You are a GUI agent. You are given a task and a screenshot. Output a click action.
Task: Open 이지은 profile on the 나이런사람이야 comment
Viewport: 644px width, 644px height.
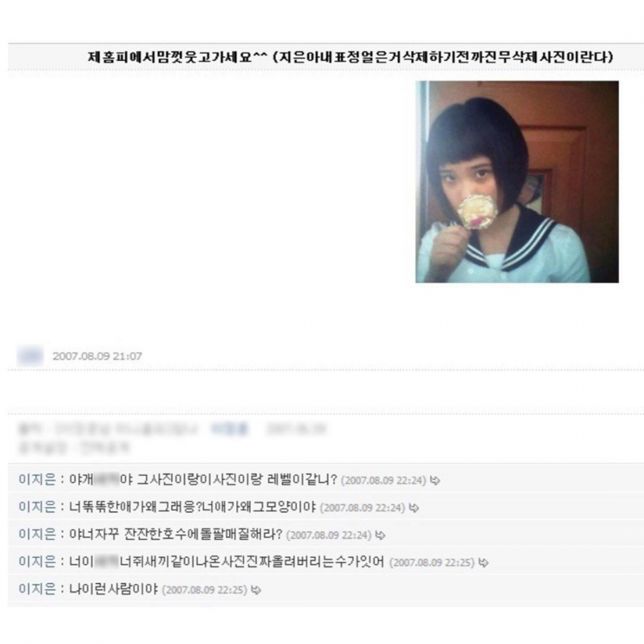click(x=37, y=589)
